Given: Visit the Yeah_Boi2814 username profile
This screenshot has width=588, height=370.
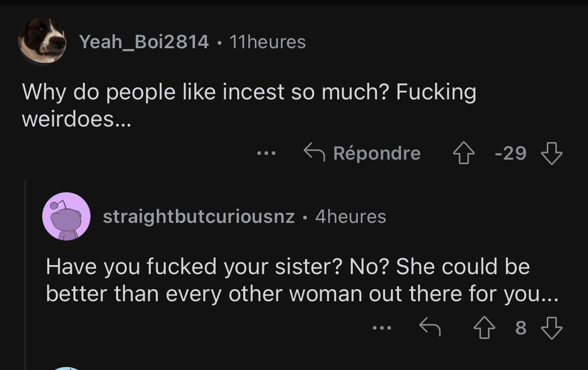Looking at the screenshot, I should [x=144, y=42].
